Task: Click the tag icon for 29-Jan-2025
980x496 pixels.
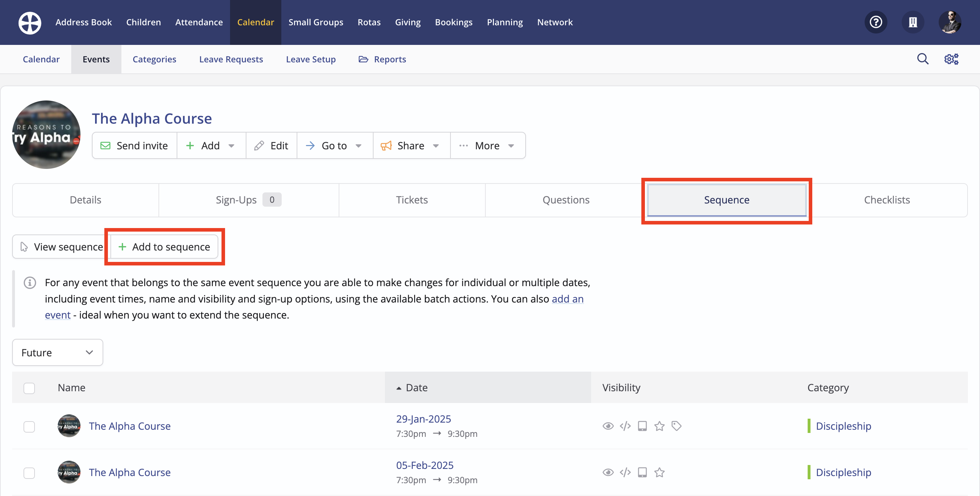Action: click(676, 425)
